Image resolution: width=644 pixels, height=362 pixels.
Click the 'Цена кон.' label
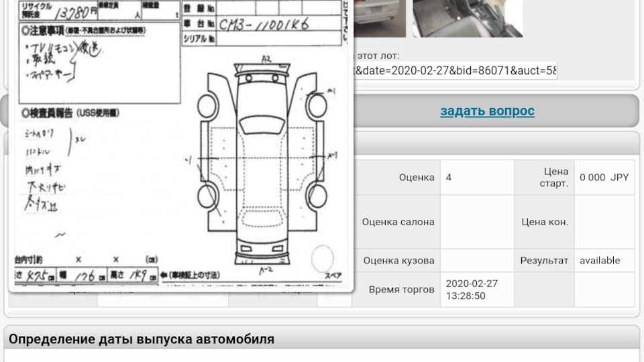coord(545,222)
